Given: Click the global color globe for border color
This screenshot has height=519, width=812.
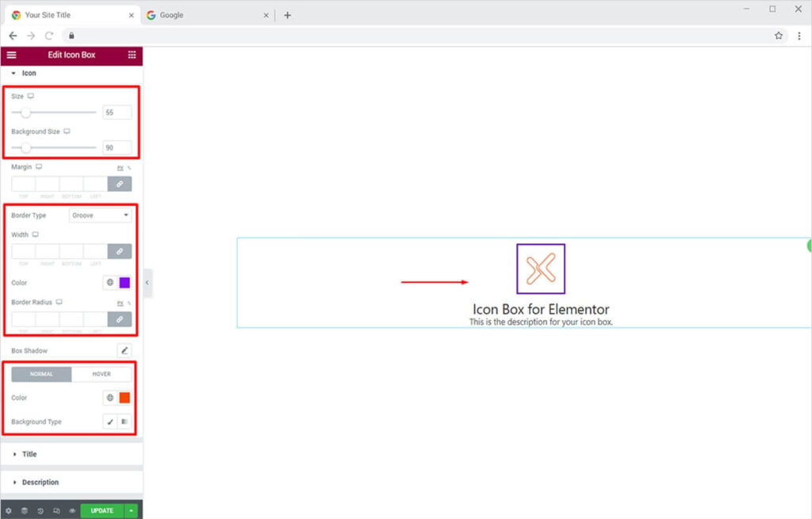Looking at the screenshot, I should pyautogui.click(x=110, y=283).
